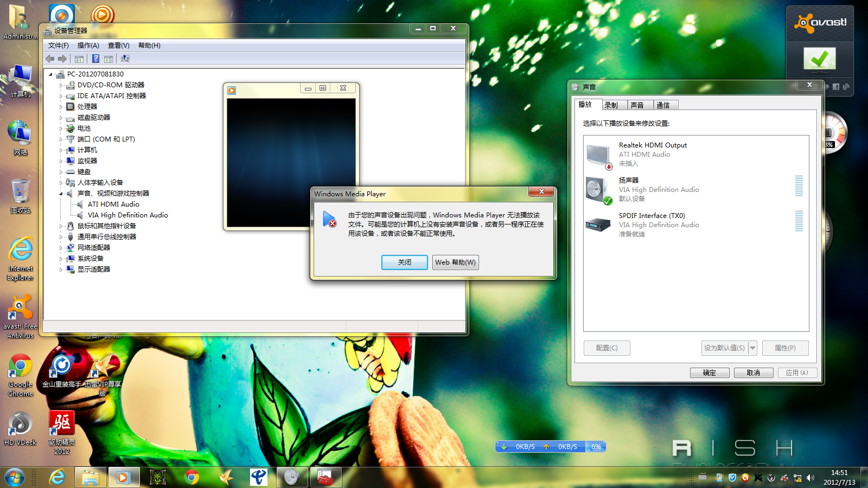Click the blue question-mark help toolbar icon

[95, 59]
